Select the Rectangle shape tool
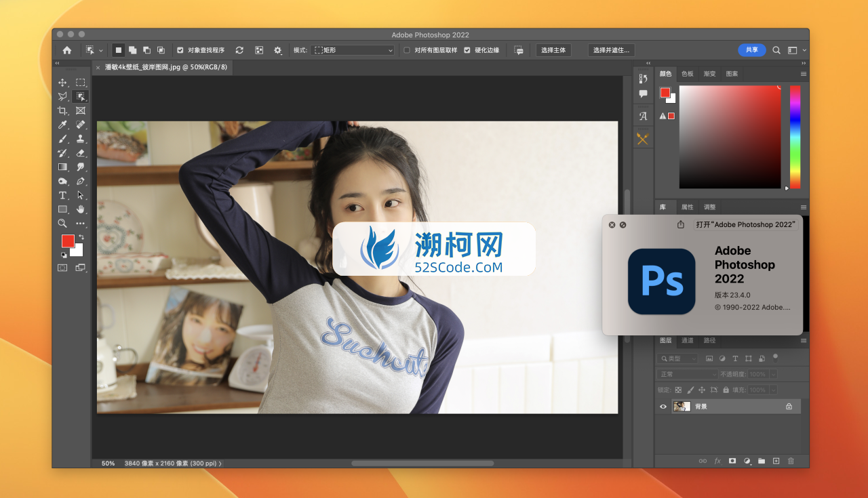868x498 pixels. click(62, 209)
